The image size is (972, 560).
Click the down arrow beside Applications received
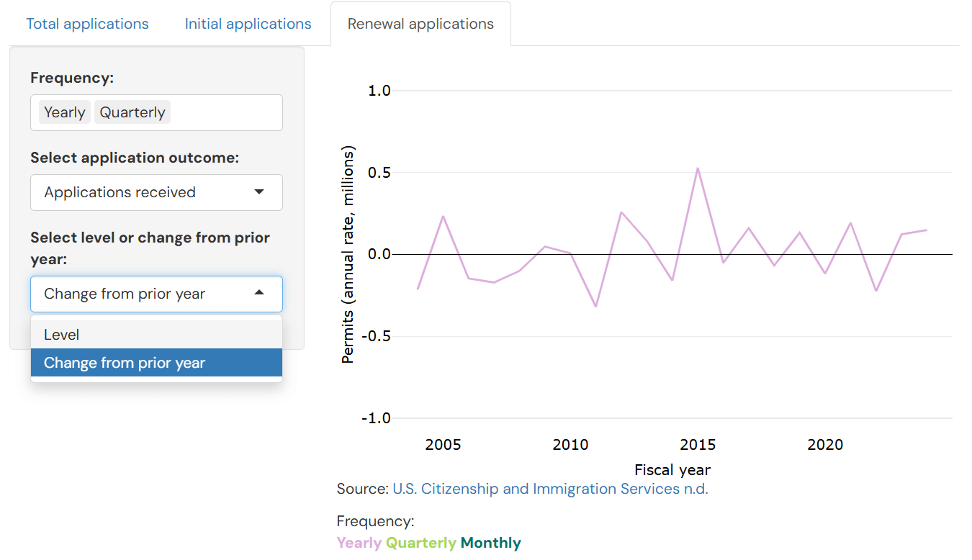pyautogui.click(x=259, y=192)
